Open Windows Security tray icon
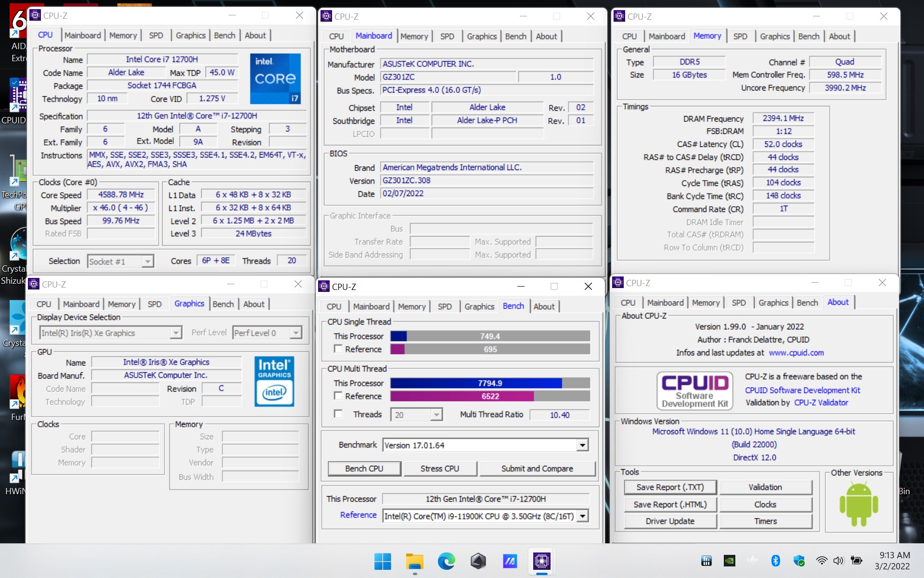Screen dimensions: 924x578 tap(799, 561)
